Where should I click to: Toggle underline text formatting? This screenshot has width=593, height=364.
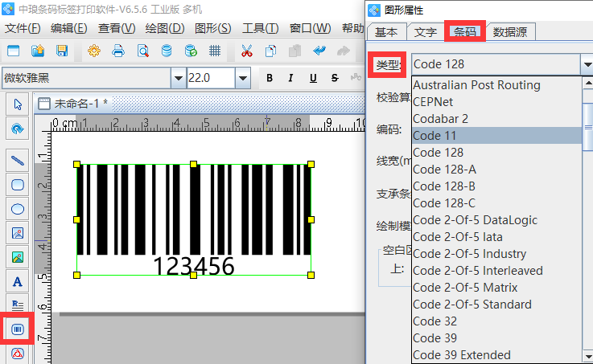pyautogui.click(x=311, y=78)
